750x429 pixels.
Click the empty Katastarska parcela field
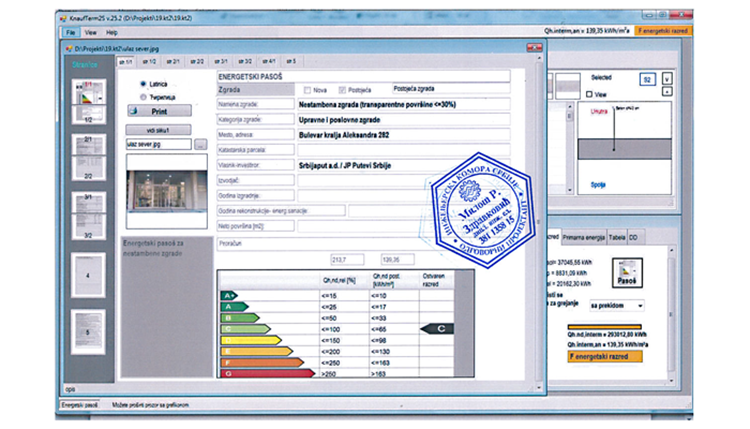404,150
